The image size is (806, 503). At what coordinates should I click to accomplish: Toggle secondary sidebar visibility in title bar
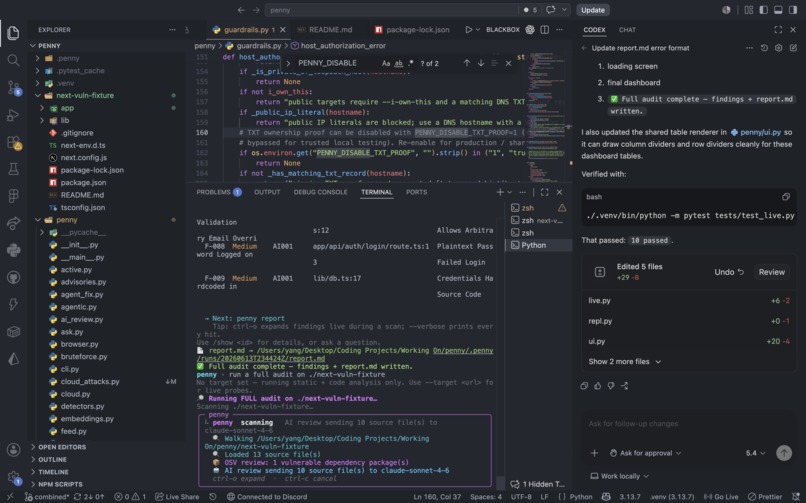793,10
